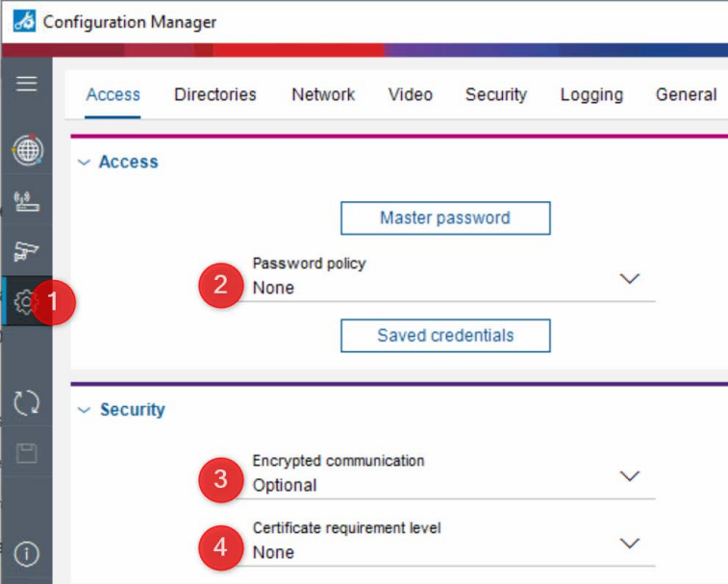Go to the Logging tab
The width and height of the screenshot is (728, 584).
click(x=591, y=94)
